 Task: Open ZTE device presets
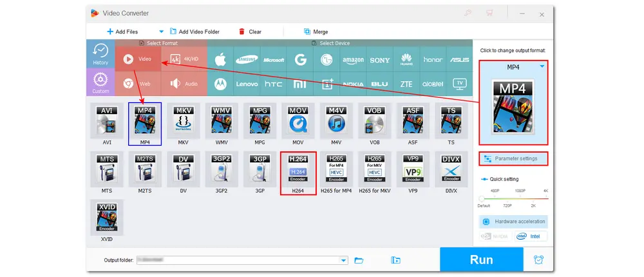pyautogui.click(x=406, y=84)
